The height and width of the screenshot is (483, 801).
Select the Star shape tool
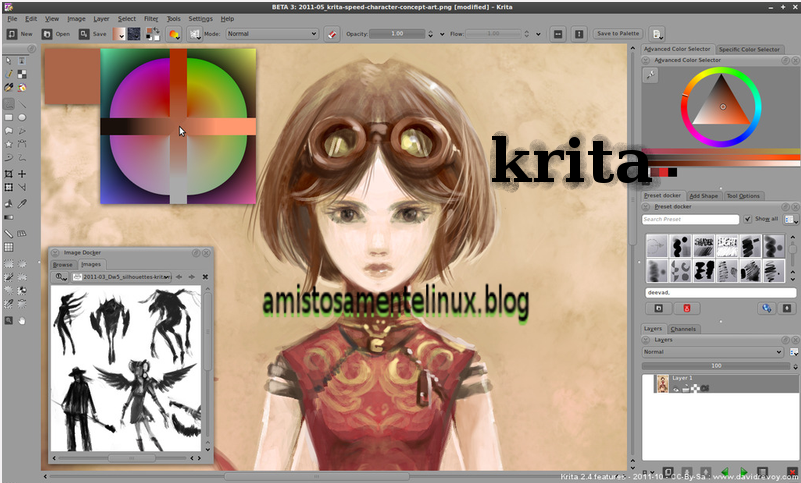point(9,144)
